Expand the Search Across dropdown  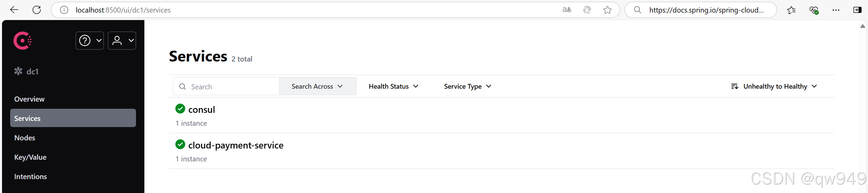317,86
